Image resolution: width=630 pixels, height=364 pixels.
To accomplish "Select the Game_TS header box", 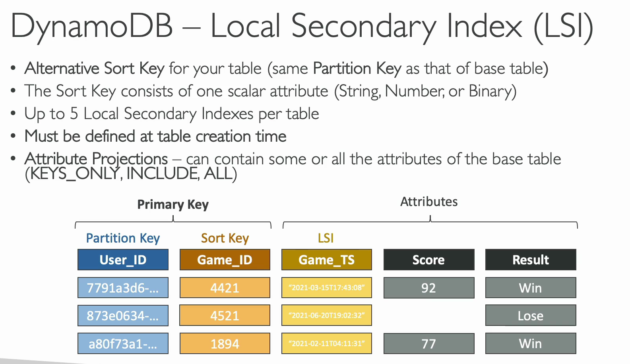I will 326,260.
